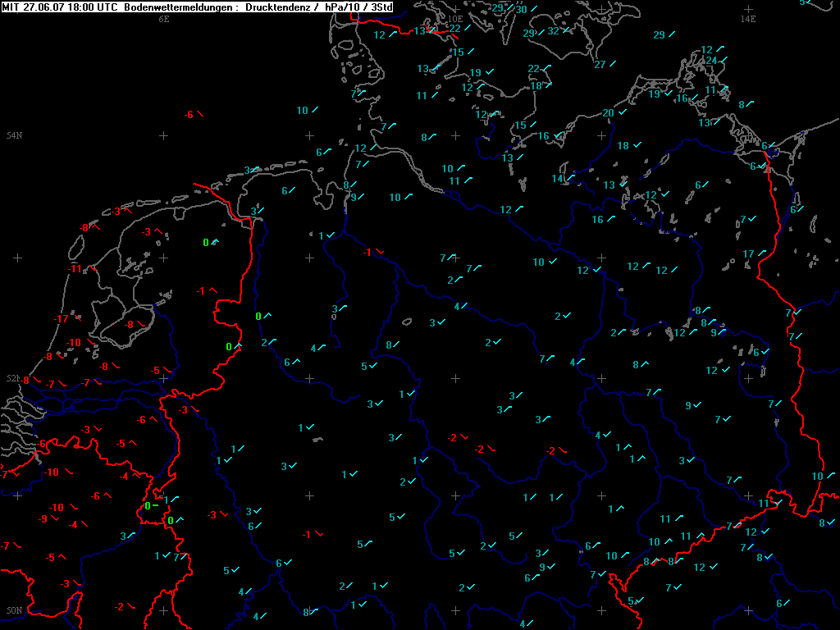Select the red -9 station marker

(x=43, y=519)
